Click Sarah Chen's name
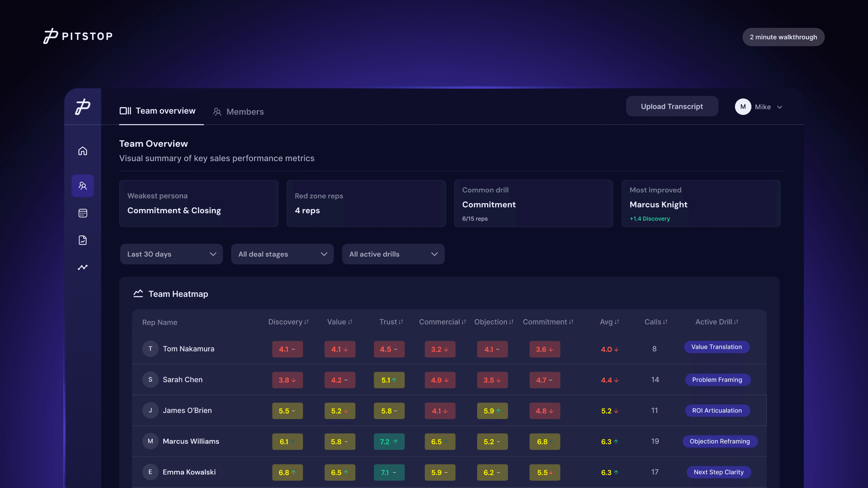This screenshot has width=868, height=488. click(183, 380)
